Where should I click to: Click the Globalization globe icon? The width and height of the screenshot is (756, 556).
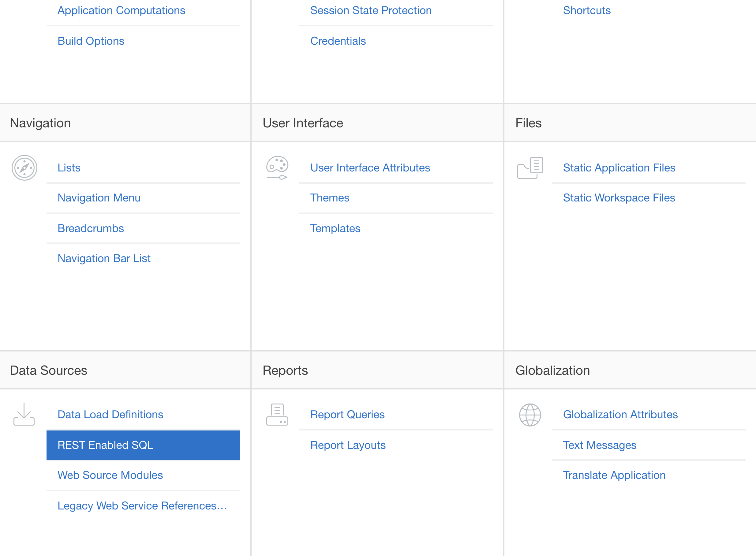pyautogui.click(x=530, y=415)
